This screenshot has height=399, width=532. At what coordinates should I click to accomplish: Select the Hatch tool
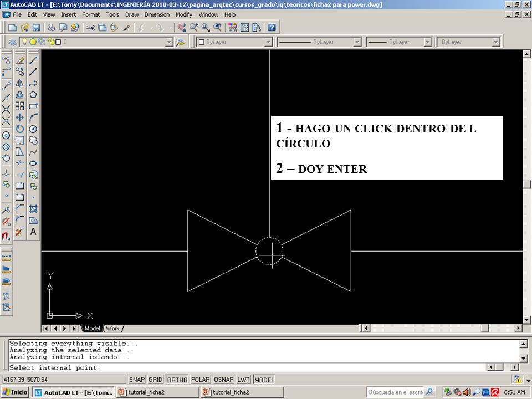point(33,209)
